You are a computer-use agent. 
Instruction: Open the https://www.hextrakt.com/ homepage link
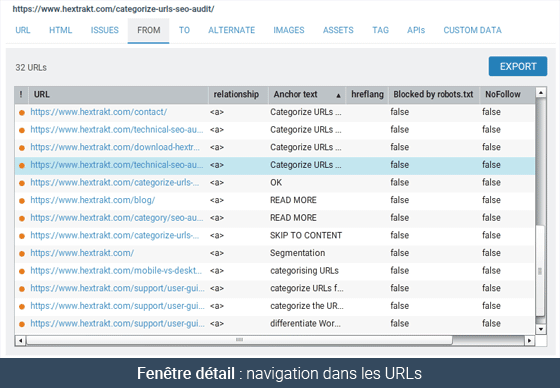pyautogui.click(x=82, y=253)
